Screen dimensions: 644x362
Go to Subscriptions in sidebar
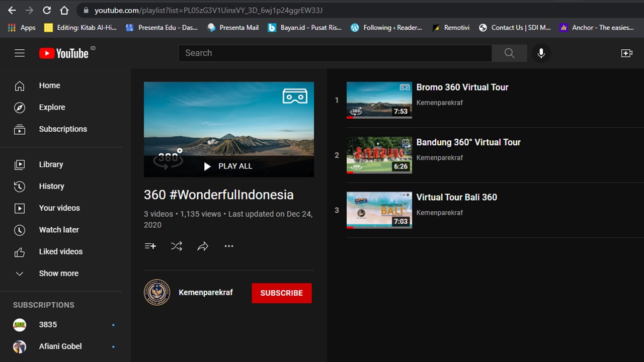click(x=62, y=129)
